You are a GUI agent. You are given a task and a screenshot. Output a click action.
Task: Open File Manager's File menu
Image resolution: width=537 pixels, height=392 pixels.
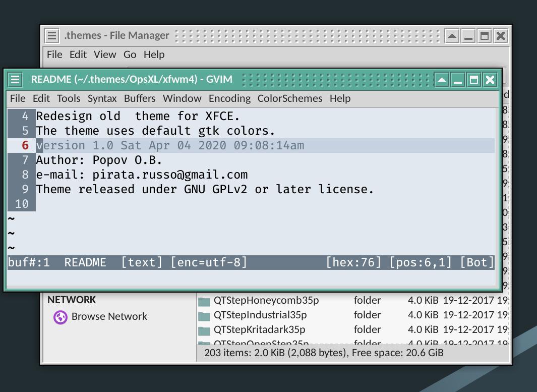54,54
